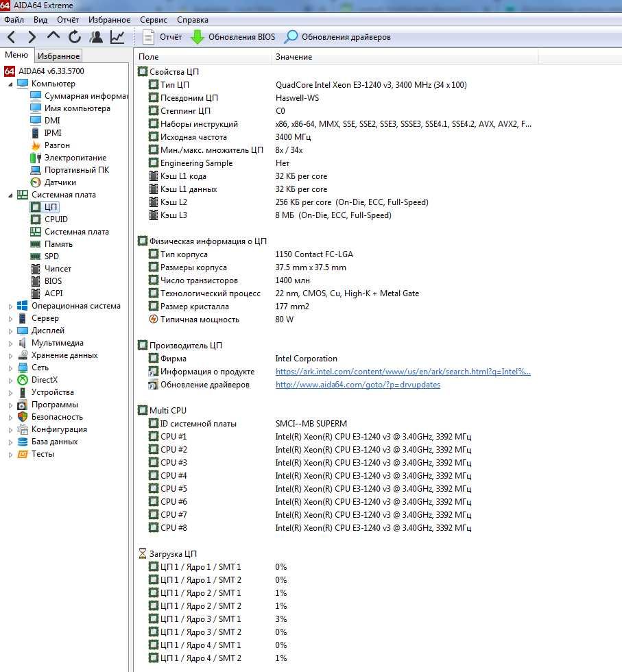622x672 pixels.
Task: Open ACPI tree item
Action: click(x=47, y=293)
